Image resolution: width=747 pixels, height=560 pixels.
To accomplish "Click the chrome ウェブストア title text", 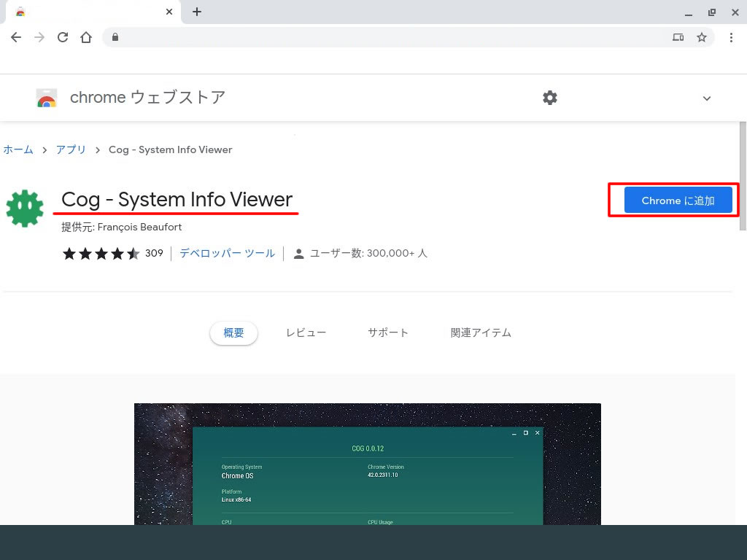I will point(147,98).
